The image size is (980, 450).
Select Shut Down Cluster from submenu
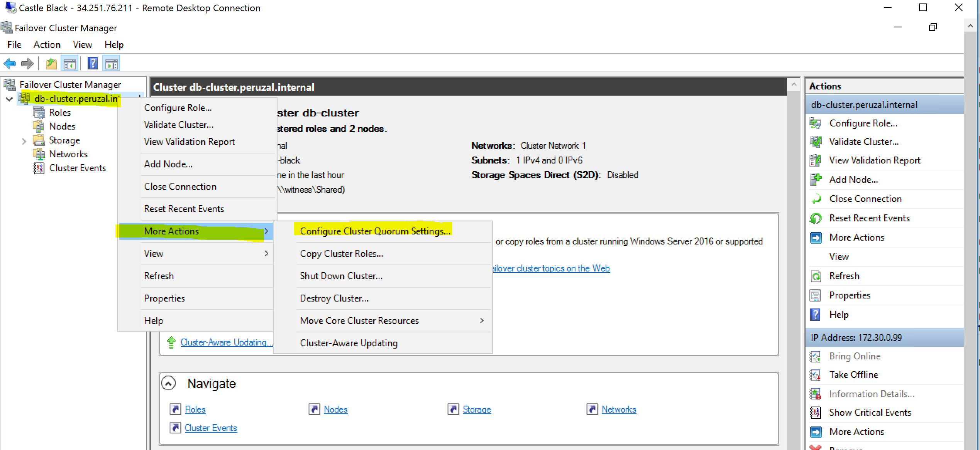[x=341, y=276]
